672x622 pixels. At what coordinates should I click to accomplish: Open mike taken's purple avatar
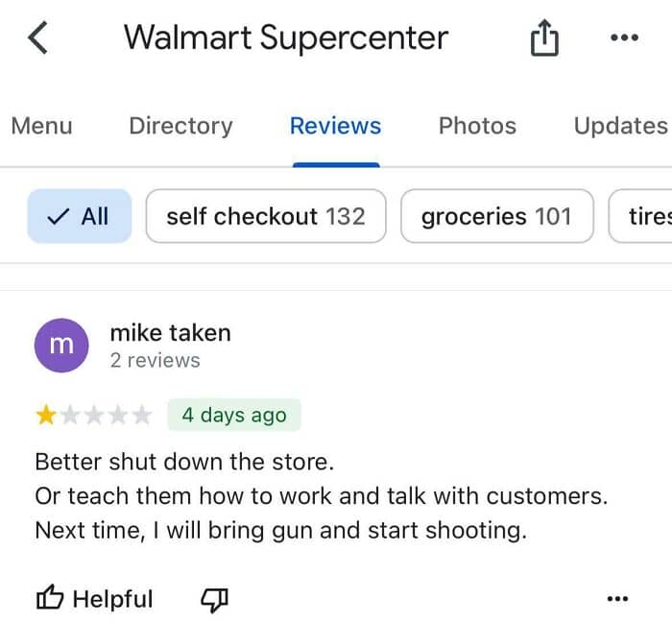point(61,346)
